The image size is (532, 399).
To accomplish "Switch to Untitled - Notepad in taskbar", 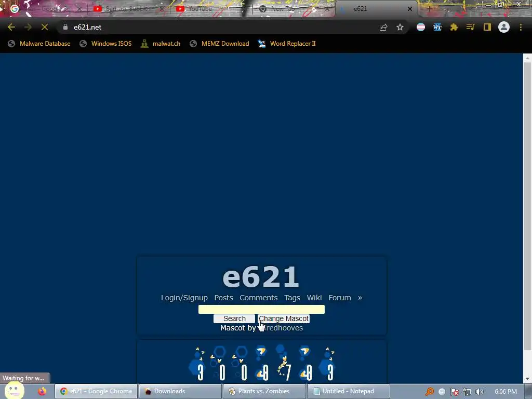I will click(348, 391).
